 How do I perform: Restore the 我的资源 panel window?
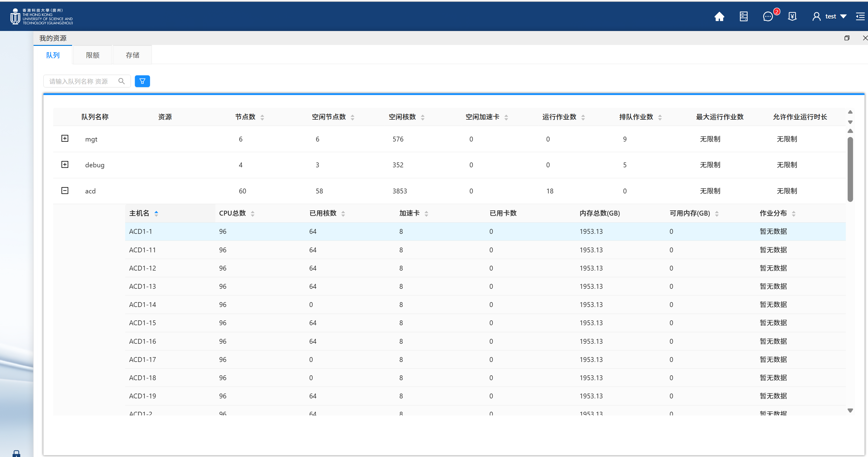point(847,38)
